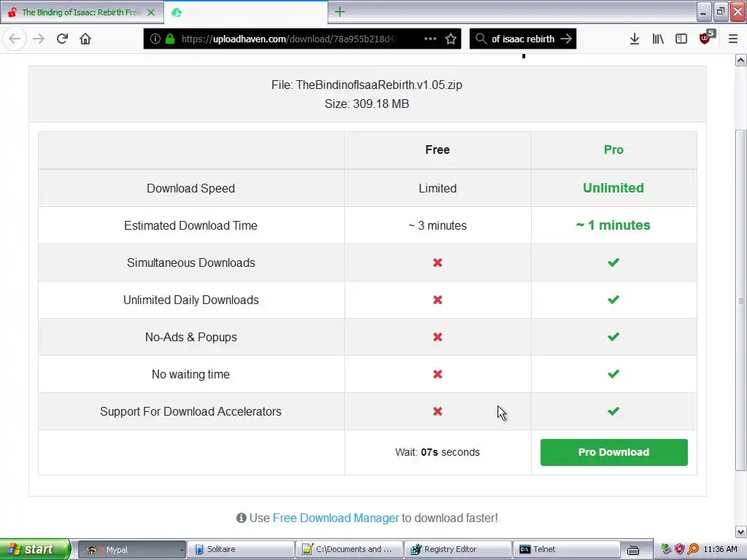The width and height of the screenshot is (747, 560).
Task: Click the vertical scrollbar thumb
Action: 741,300
